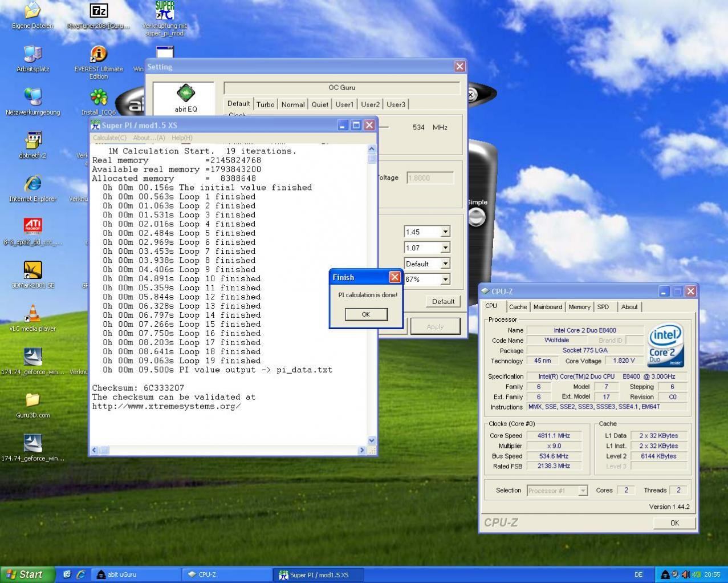Select the Default tab in OC Guru
728x583 pixels.
pos(238,103)
